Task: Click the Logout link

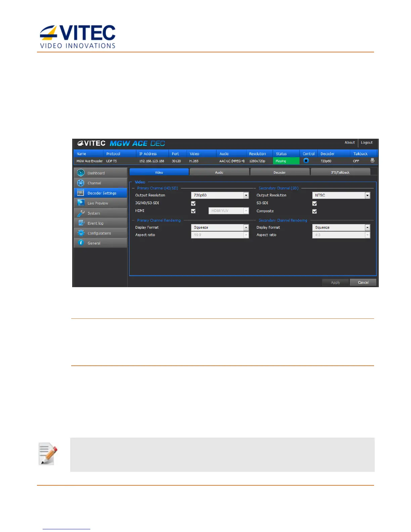Action: (x=367, y=142)
